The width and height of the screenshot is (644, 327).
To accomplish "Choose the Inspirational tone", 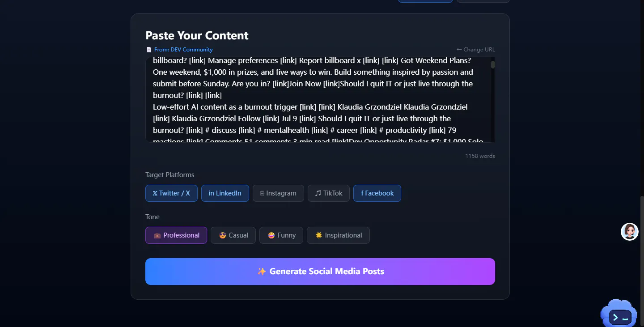I will tap(338, 235).
